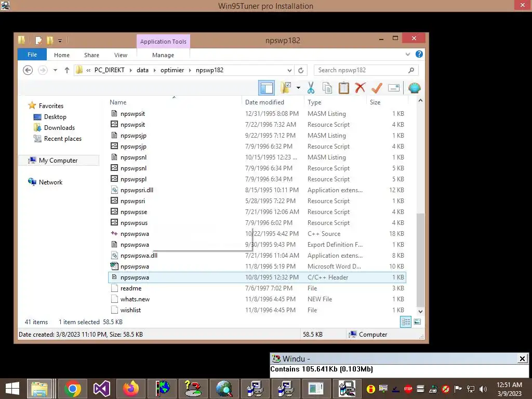
Task: Click the red X Delete icon
Action: point(361,88)
